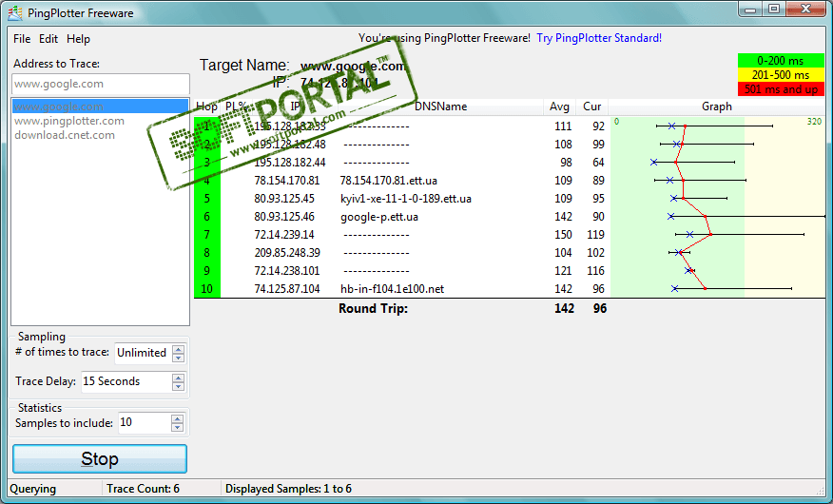The width and height of the screenshot is (833, 504).
Task: Select www.pingplotter.com in address history list
Action: [69, 121]
